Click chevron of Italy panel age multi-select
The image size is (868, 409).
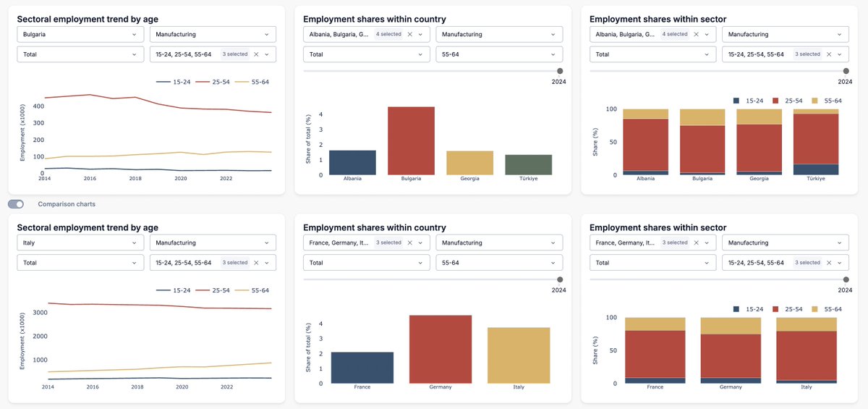[x=267, y=263]
